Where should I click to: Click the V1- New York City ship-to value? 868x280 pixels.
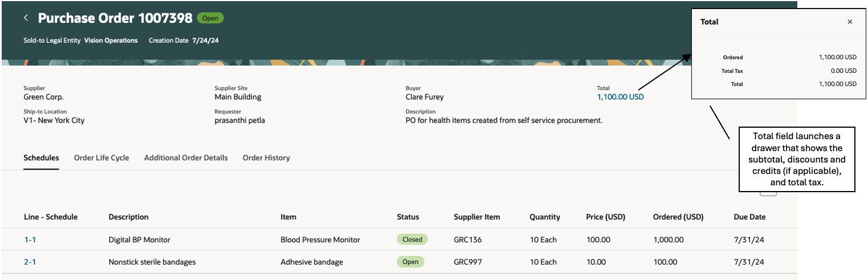[54, 120]
